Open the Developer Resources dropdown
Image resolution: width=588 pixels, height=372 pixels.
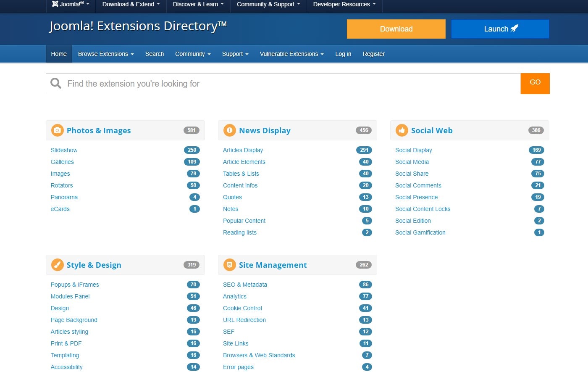[344, 4]
